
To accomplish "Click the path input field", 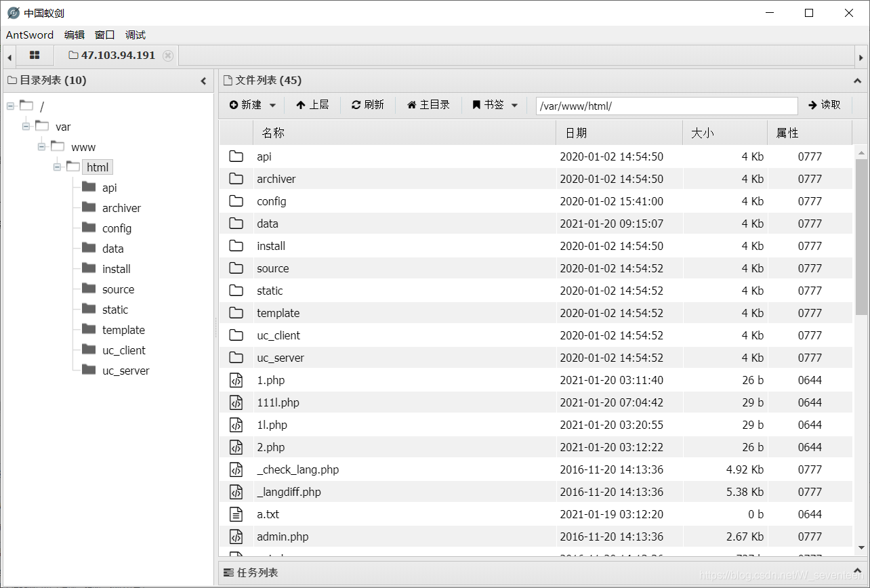I will pos(667,106).
